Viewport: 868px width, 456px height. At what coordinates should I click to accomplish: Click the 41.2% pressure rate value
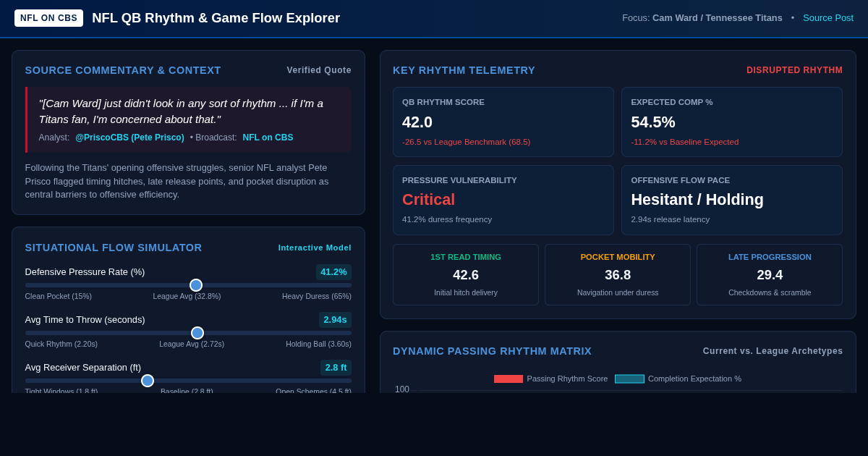point(333,272)
